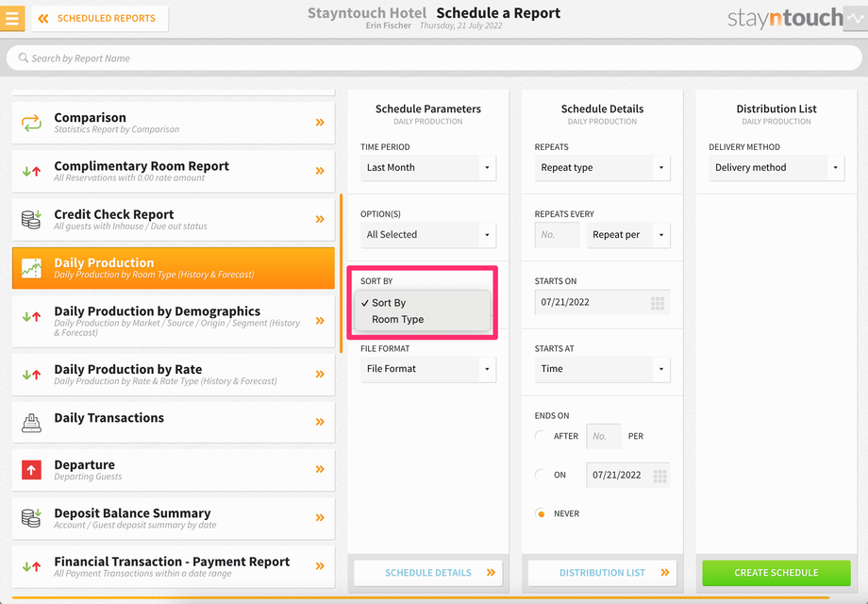Open the Time Period dropdown showing Last Month
Viewport: 868px width, 604px height.
click(428, 168)
